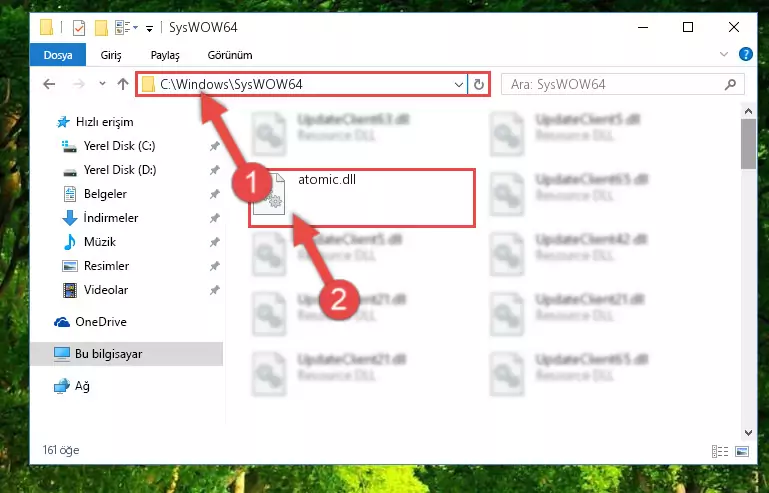The width and height of the screenshot is (769, 493).
Task: Click the pin icon beside Resimler
Action: tap(214, 266)
